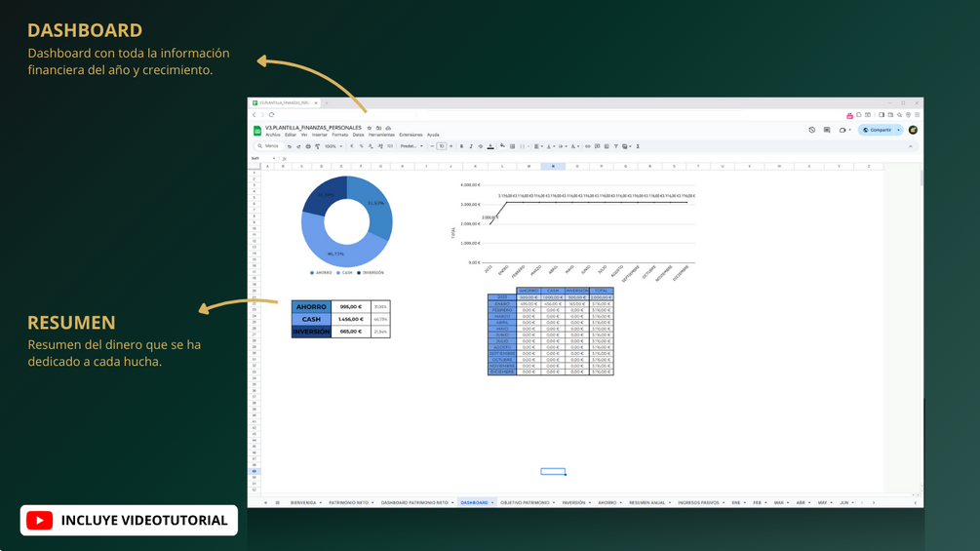Screen dimensions: 980x551
Task: Open the Herramientas menu
Action: pyautogui.click(x=381, y=135)
